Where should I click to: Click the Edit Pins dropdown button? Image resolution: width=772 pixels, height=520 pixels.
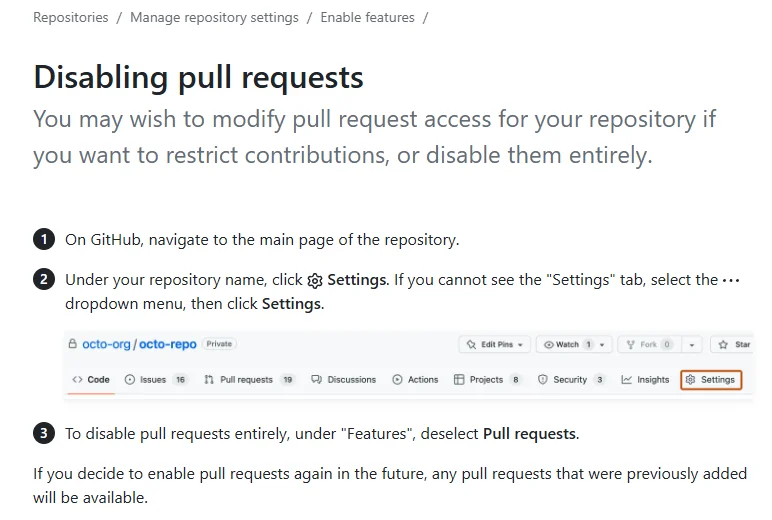(x=493, y=344)
